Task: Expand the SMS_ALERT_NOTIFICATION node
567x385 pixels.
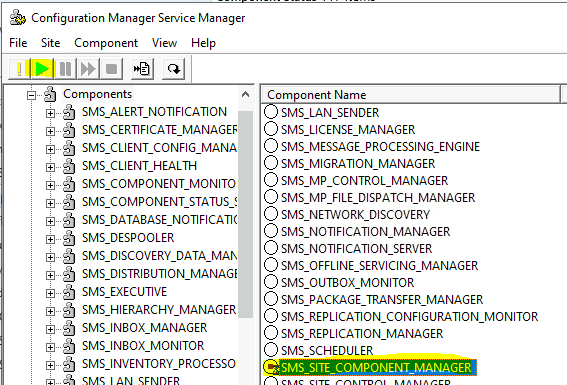Action: 50,113
